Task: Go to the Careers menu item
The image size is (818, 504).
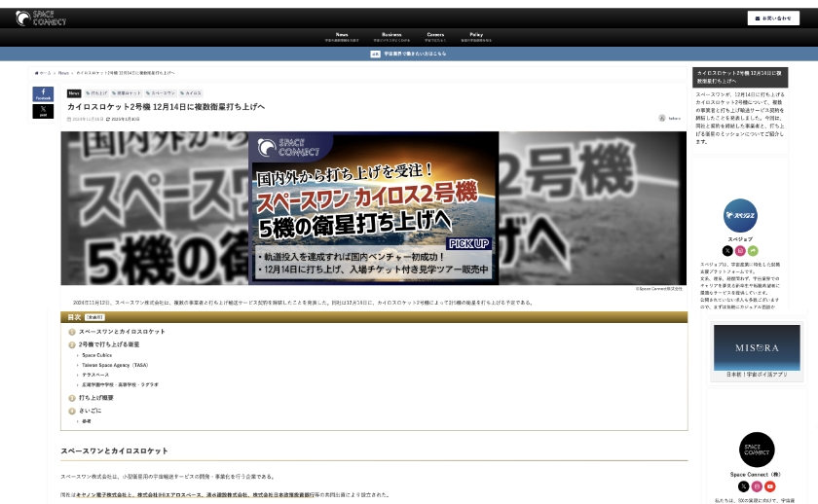Action: tap(435, 35)
